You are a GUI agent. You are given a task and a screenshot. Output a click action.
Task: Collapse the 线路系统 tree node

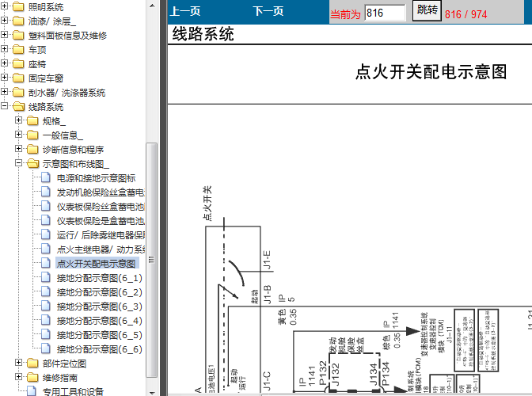pyautogui.click(x=4, y=106)
